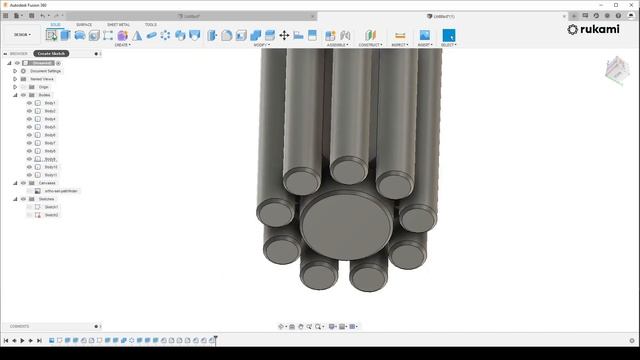Collapse the Bodies folder

tap(15, 95)
